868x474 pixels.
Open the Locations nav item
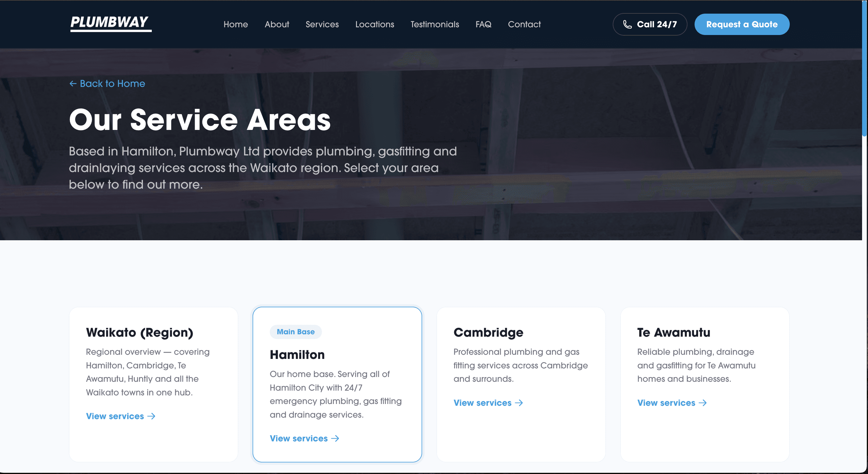tap(374, 24)
